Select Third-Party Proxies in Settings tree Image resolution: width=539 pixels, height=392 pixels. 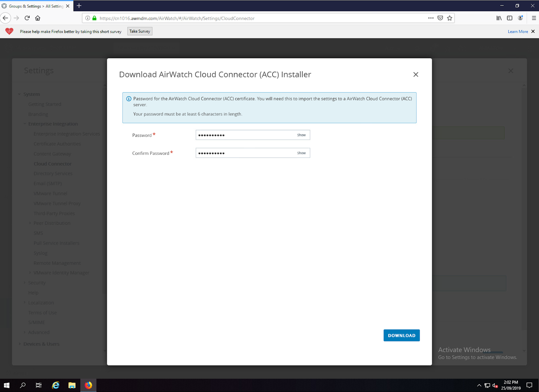(x=54, y=214)
